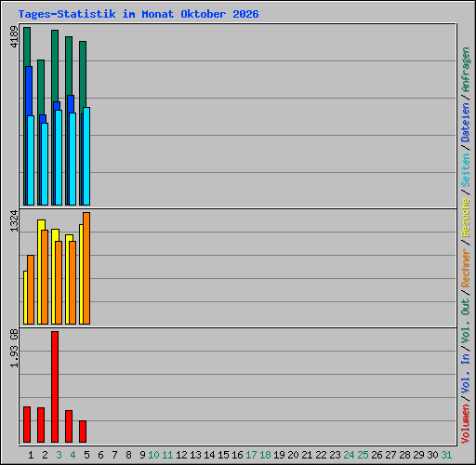Click the 1.93 GB axis label
Screen dimensions: 476x465
14,349
